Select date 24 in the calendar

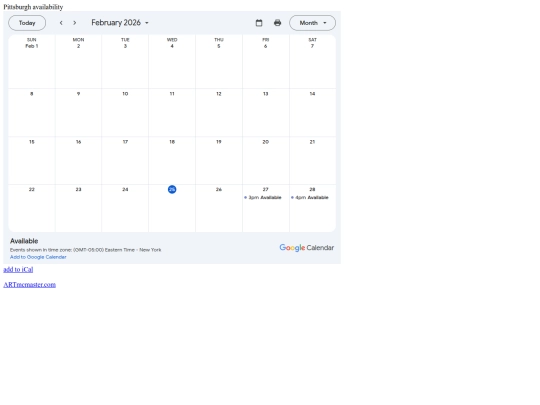(125, 189)
